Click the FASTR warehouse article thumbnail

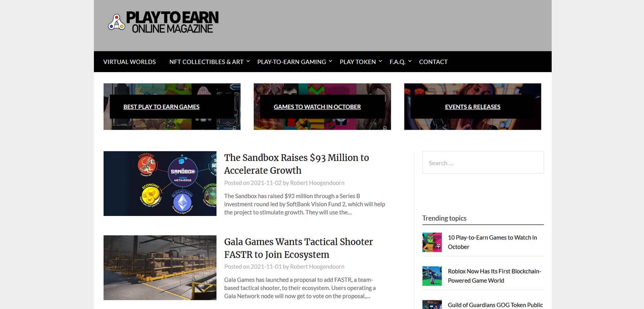tap(160, 267)
